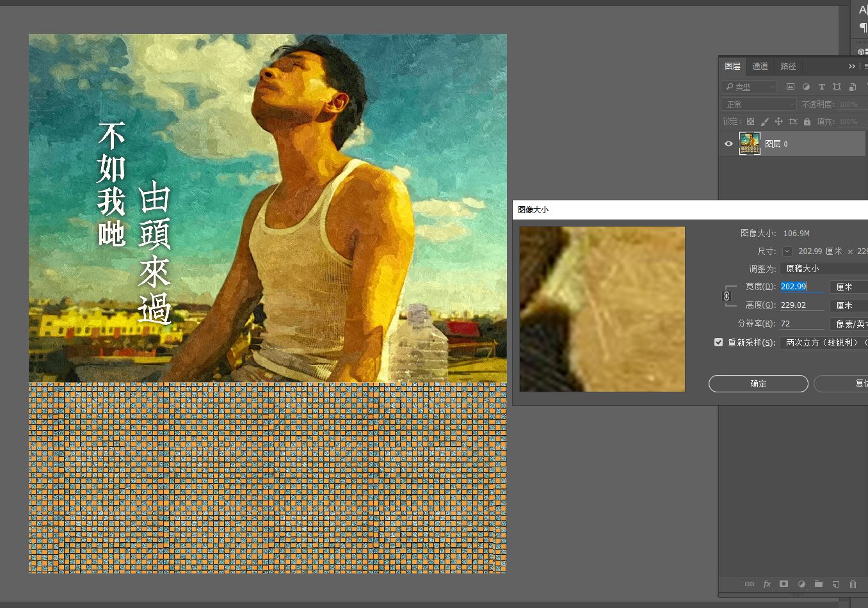
Task: Open the 调整为 原稿大小 dropdown
Action: click(824, 268)
